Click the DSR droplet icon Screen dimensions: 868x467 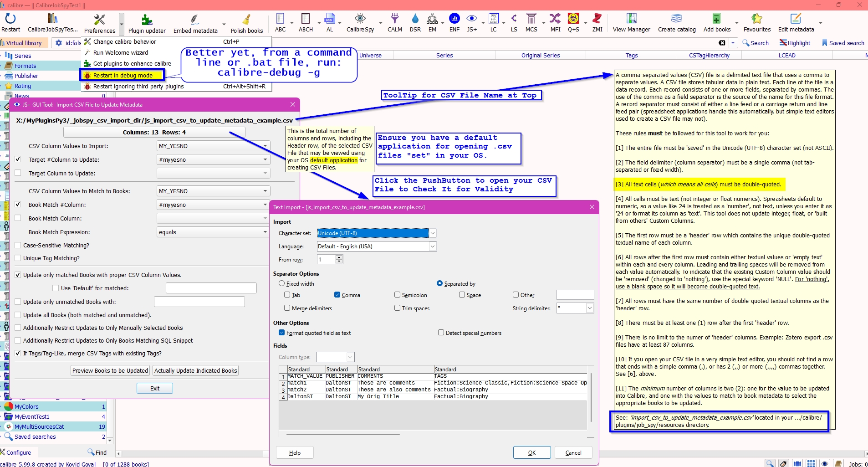(x=415, y=19)
